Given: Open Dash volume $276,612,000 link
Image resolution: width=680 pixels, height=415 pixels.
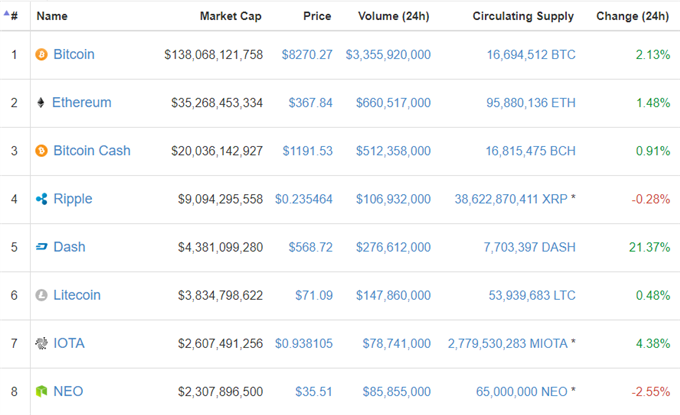Looking at the screenshot, I should tap(393, 247).
